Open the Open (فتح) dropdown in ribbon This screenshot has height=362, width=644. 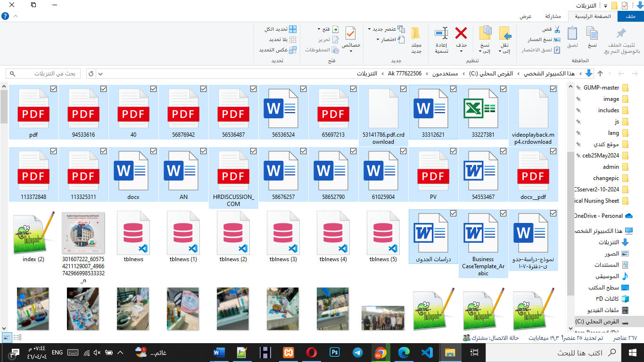[328, 29]
